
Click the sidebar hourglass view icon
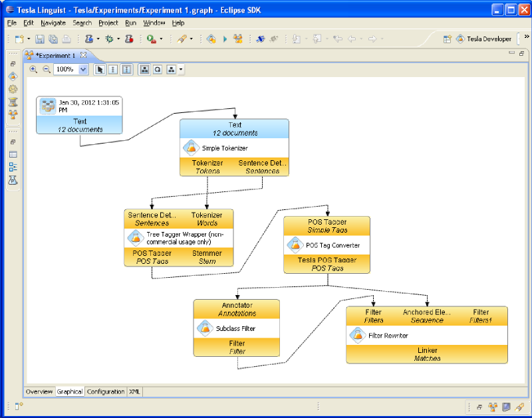(13, 102)
